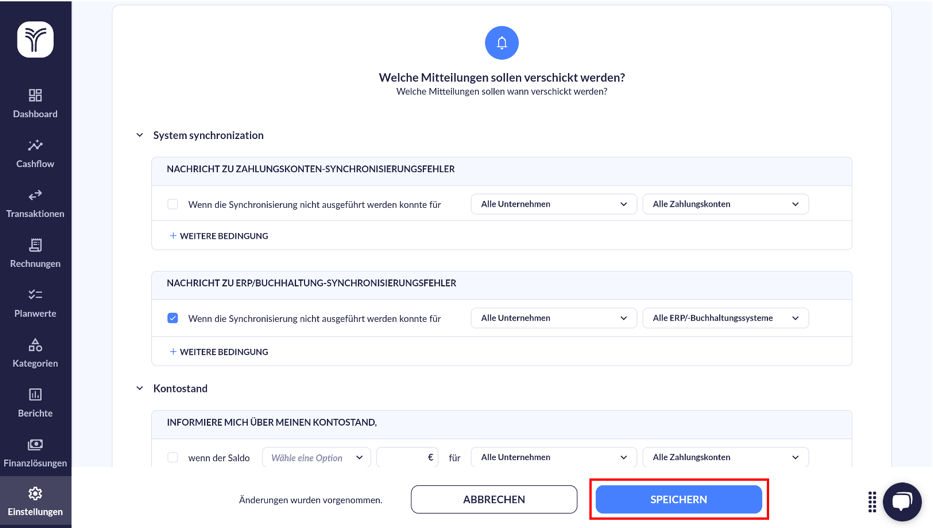Open the Berichte menu item
The width and height of the screenshot is (933, 528).
(35, 402)
